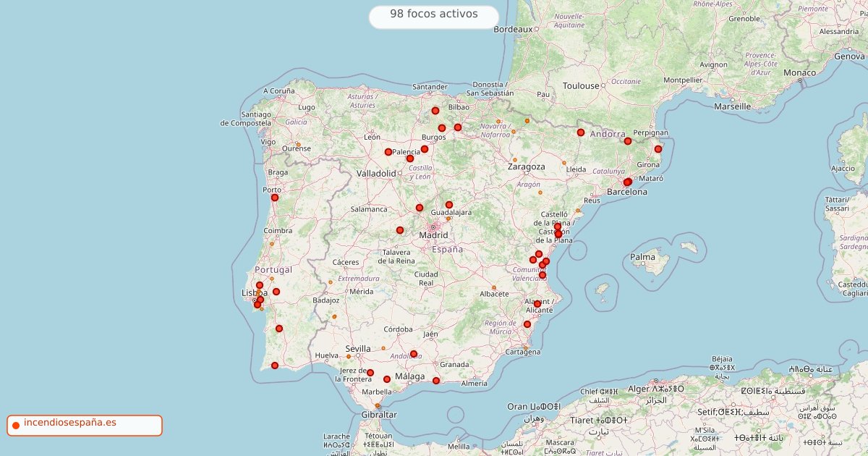Screen dimensions: 868x456
Task: Click the Salamanca city label
Action: click(x=369, y=209)
